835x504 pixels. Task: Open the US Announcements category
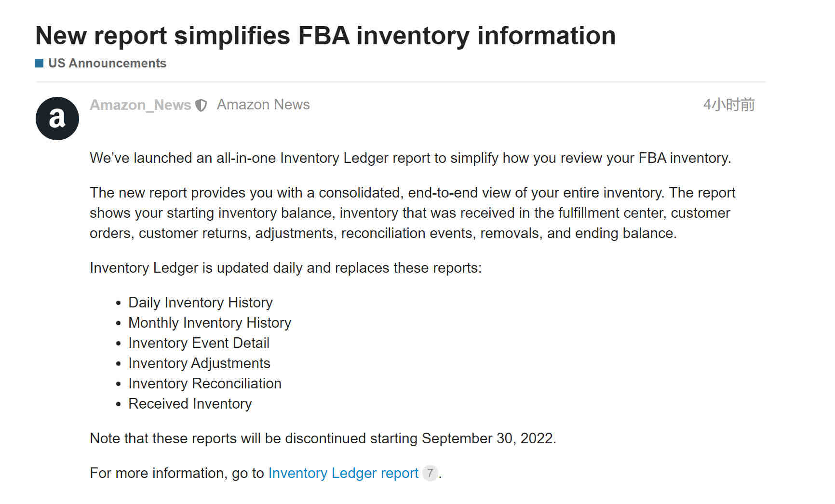click(107, 63)
